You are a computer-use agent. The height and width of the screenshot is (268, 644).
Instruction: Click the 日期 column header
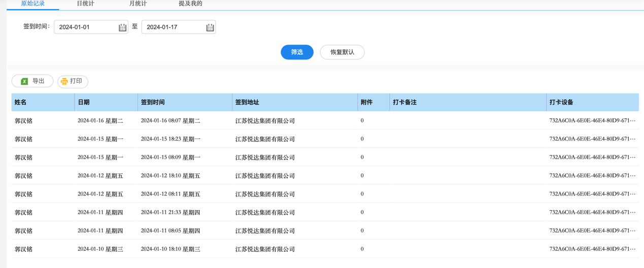point(106,102)
